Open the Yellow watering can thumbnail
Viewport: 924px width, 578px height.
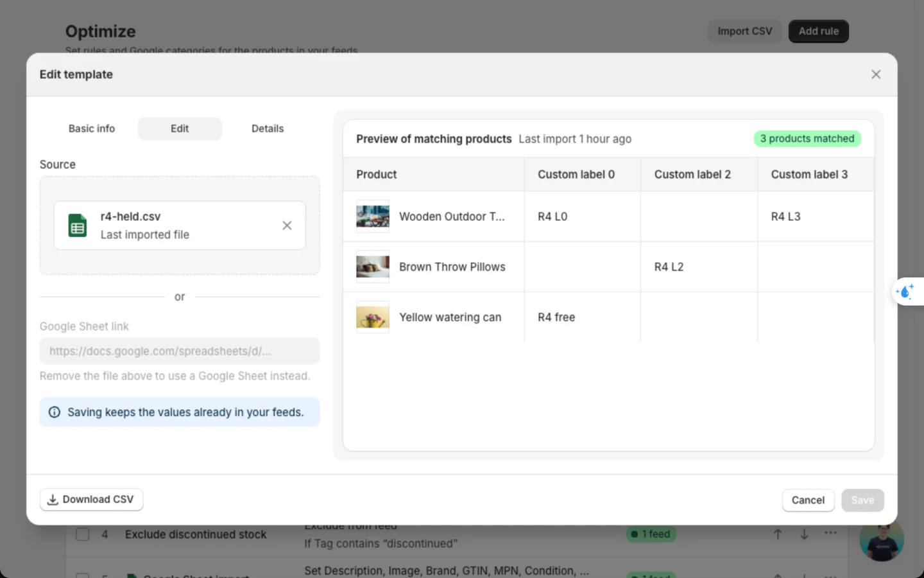[x=373, y=317]
